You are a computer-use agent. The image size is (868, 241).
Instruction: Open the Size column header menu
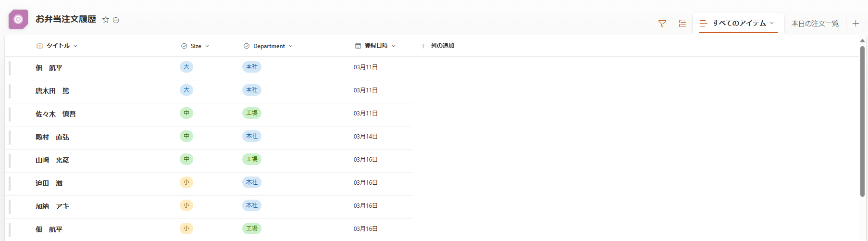pyautogui.click(x=195, y=46)
